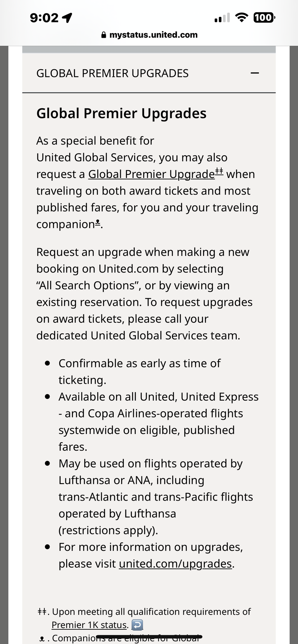Tap the double-dagger superscript after Upgrade
The width and height of the screenshot is (298, 644).
pyautogui.click(x=219, y=171)
